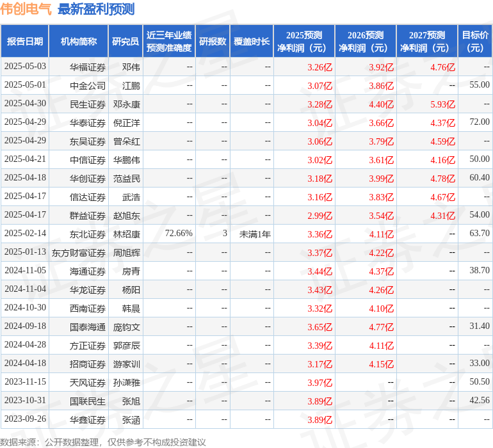Click the 2027预测净利润 column header

pyautogui.click(x=426, y=42)
